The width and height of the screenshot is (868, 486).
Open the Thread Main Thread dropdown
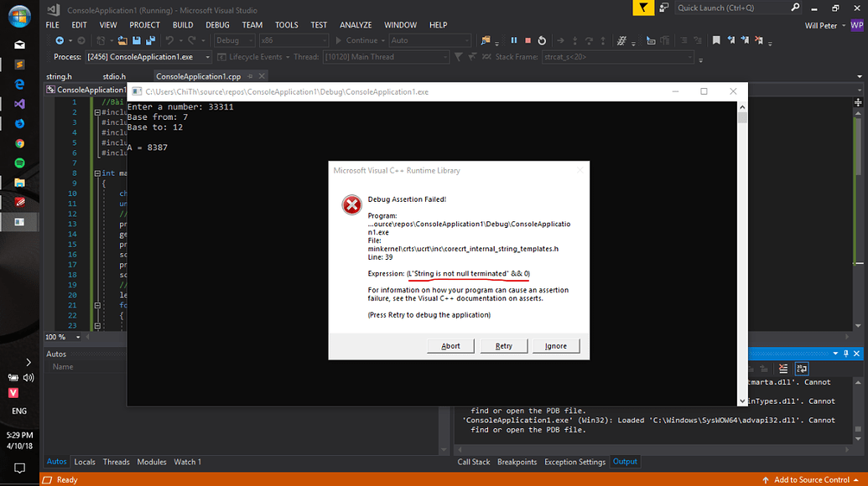pyautogui.click(x=386, y=57)
